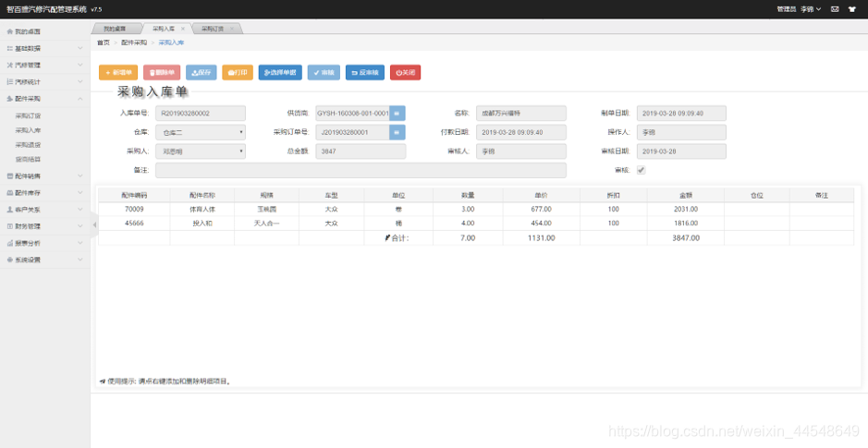Click the 汽修统计 list icon in sidebar
The width and height of the screenshot is (868, 448).
[9, 82]
